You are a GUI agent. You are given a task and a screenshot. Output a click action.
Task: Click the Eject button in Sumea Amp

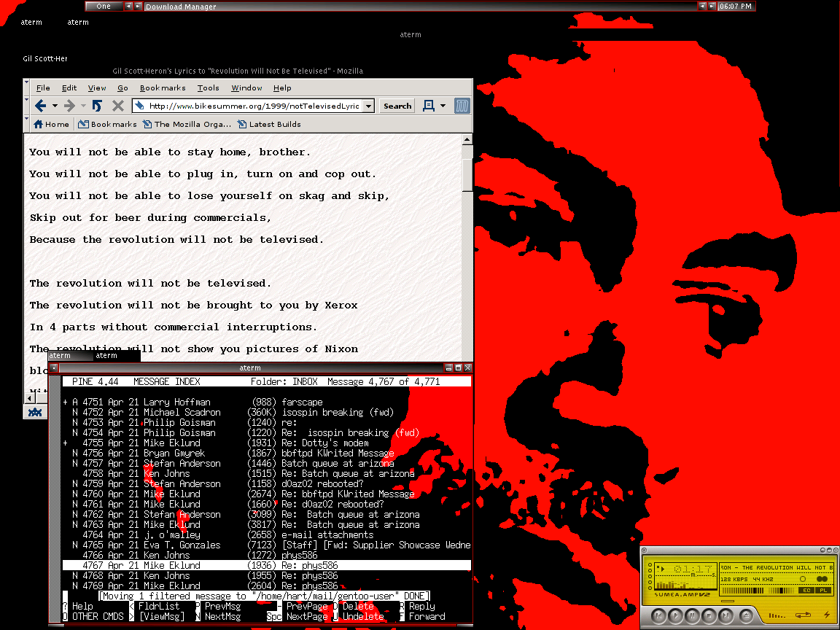(746, 615)
